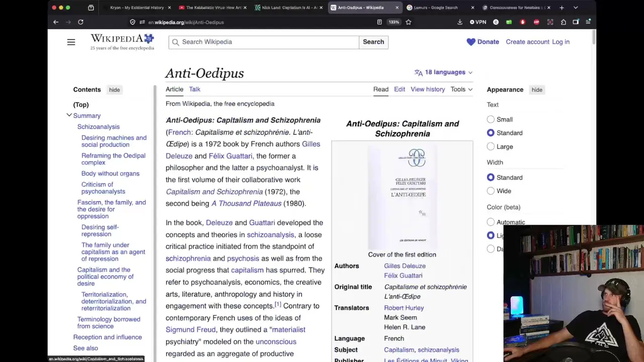
Task: Click the tracking protection shield icon
Action: point(132,22)
